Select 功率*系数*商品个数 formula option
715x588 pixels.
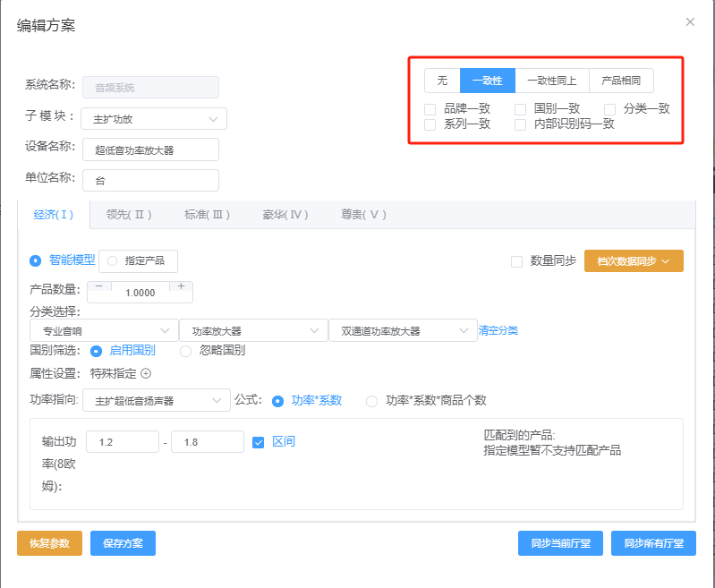(x=372, y=401)
